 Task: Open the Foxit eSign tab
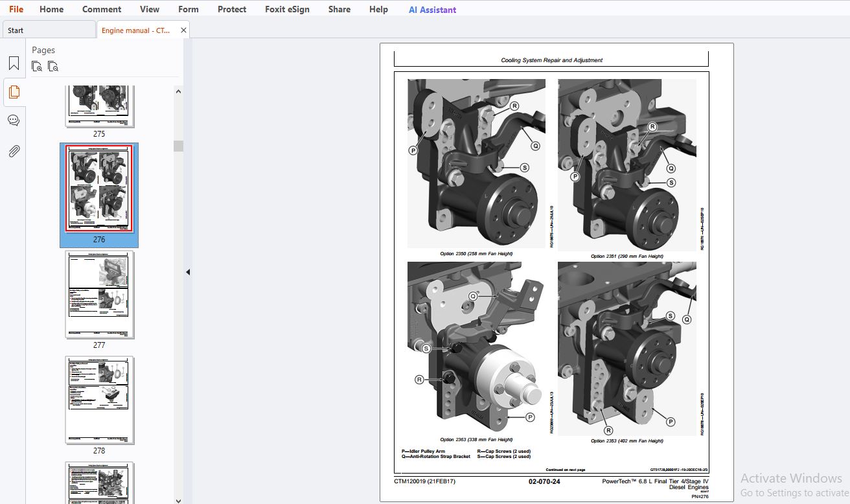click(x=287, y=9)
